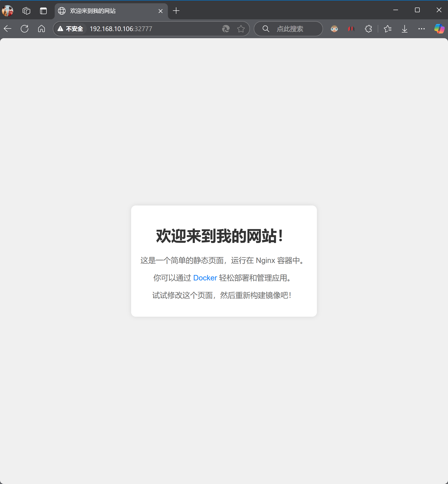Refresh the current page
448x484 pixels.
[25, 29]
